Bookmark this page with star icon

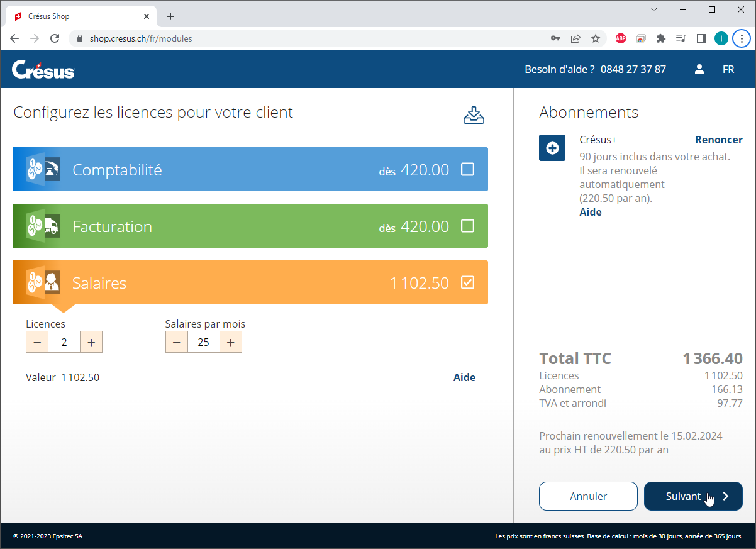click(x=595, y=38)
